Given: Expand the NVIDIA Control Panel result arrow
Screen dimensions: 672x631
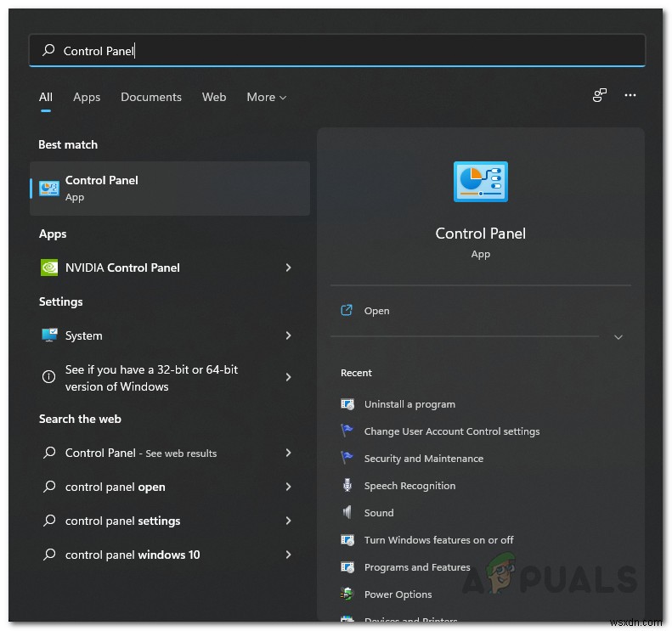Looking at the screenshot, I should pyautogui.click(x=288, y=268).
